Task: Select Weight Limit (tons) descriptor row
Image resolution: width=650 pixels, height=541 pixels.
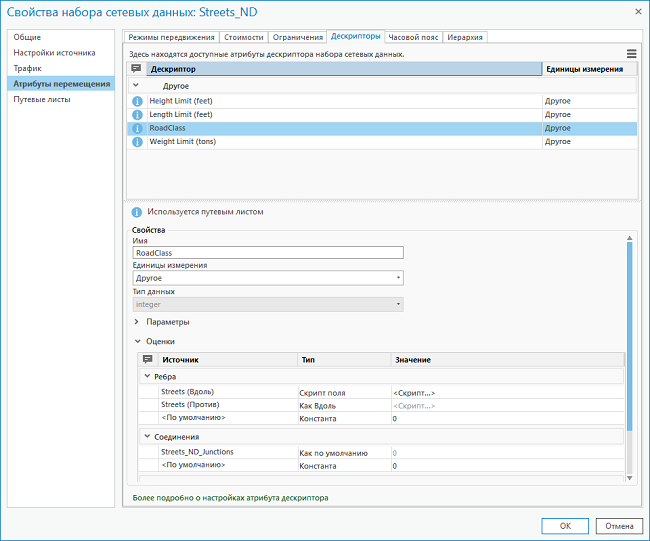Action: click(382, 142)
